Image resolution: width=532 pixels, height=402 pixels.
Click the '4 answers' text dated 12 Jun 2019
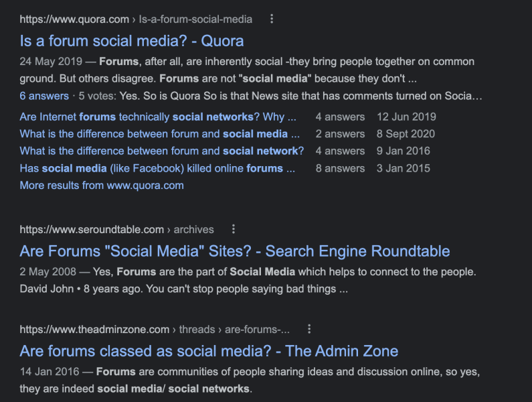point(340,117)
